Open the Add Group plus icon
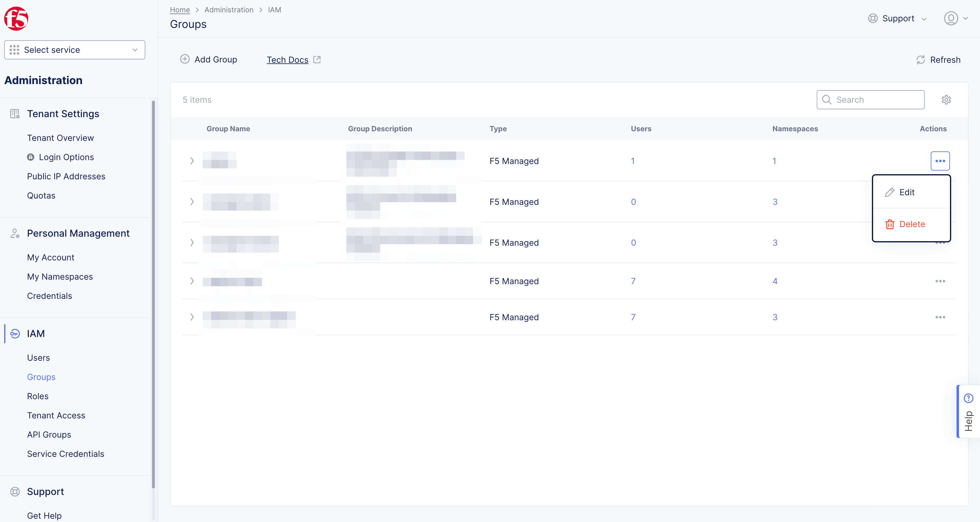 tap(185, 59)
